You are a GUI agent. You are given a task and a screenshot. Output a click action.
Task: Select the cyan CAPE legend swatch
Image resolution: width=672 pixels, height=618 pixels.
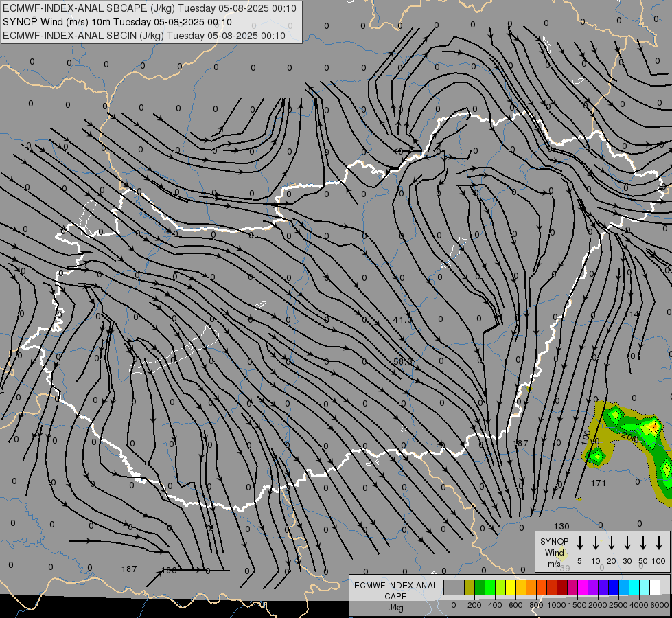point(634,587)
